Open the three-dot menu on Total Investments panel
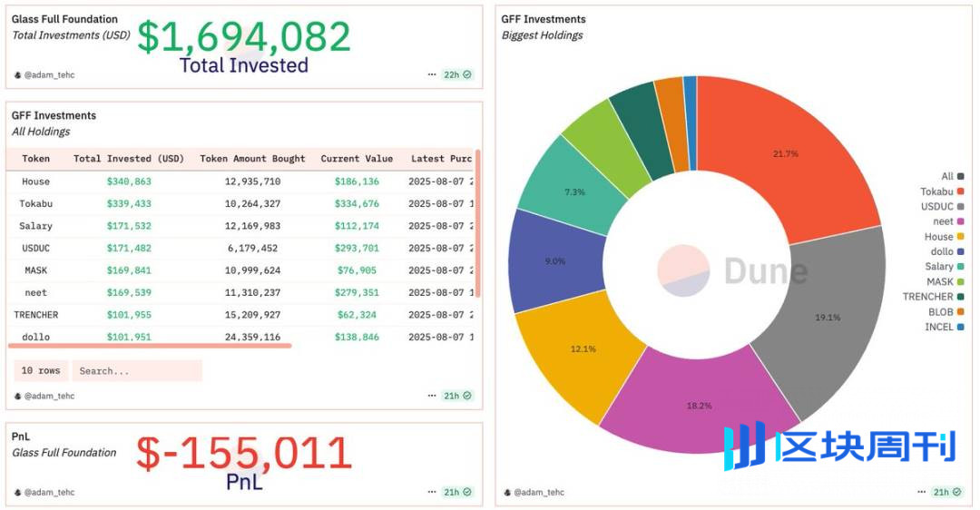Screen dimensions: 980x510 coord(432,74)
